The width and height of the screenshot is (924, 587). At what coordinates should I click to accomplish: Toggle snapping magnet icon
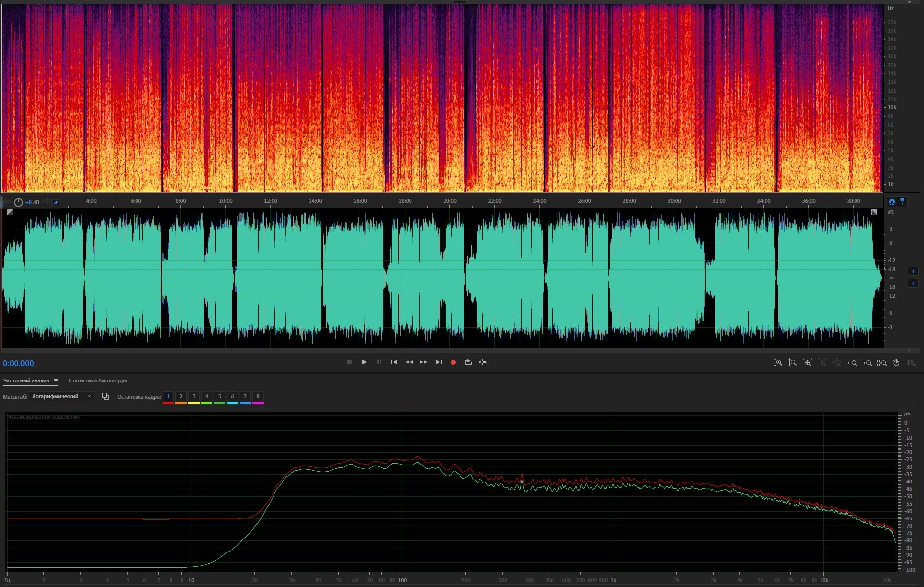891,202
